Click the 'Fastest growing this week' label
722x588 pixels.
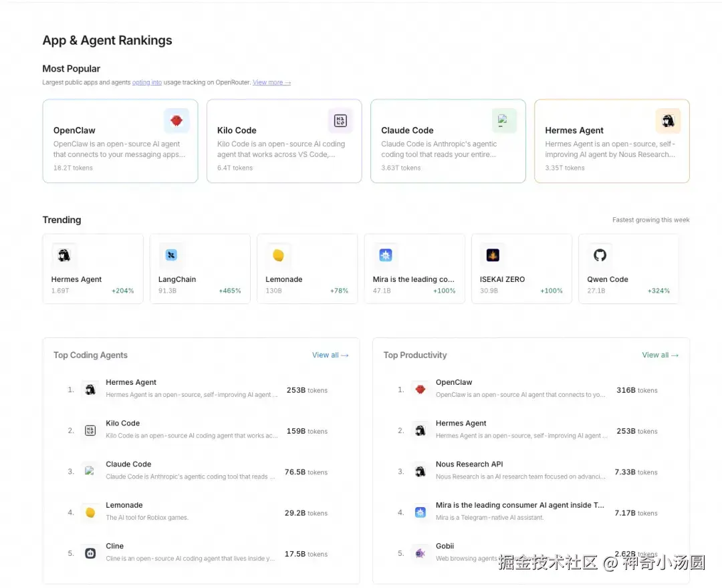tap(650, 220)
